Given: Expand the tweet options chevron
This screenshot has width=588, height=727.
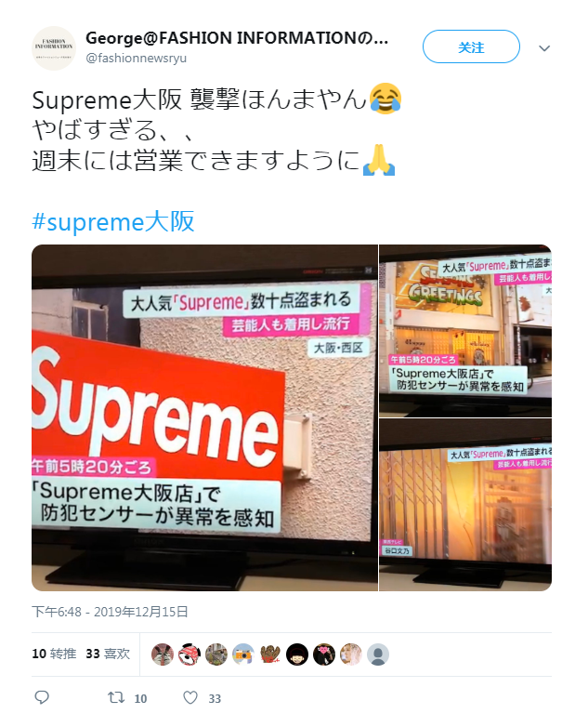Looking at the screenshot, I should (544, 48).
